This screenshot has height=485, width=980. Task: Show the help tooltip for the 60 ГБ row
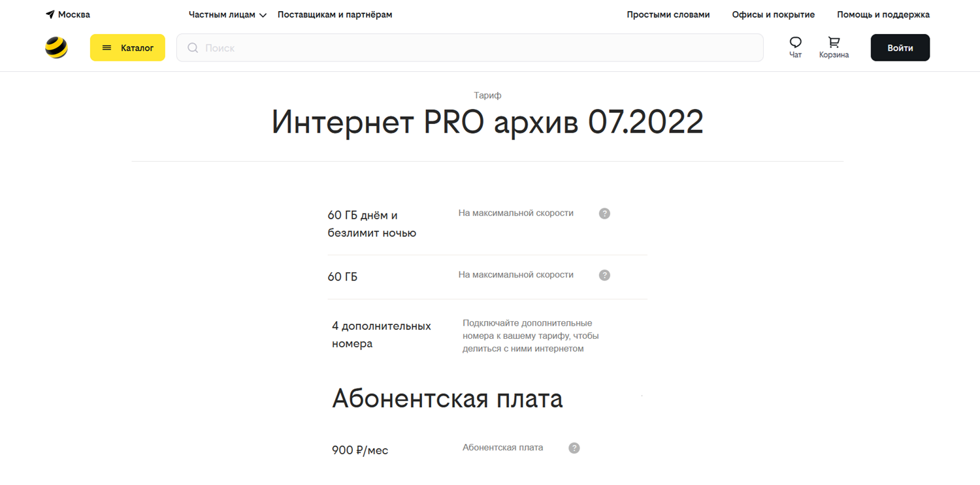pyautogui.click(x=604, y=275)
